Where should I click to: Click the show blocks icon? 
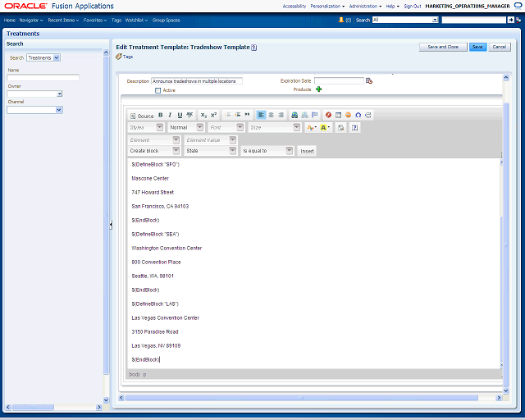(x=341, y=128)
